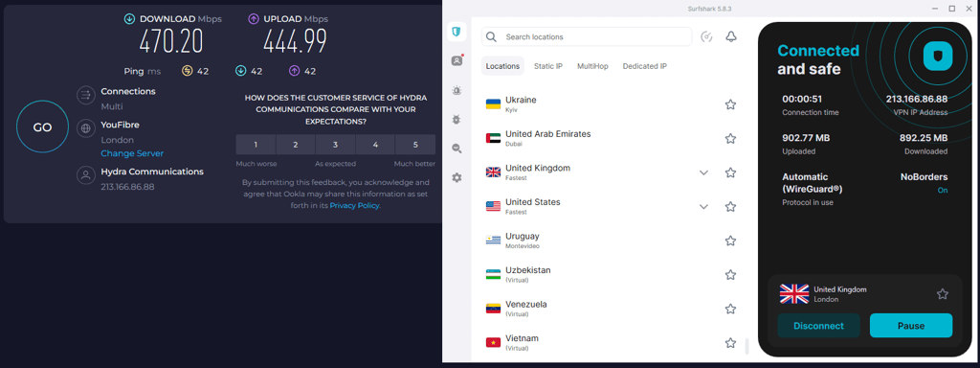Click the Connections icon on Speedtest
980x368 pixels.
click(x=85, y=95)
